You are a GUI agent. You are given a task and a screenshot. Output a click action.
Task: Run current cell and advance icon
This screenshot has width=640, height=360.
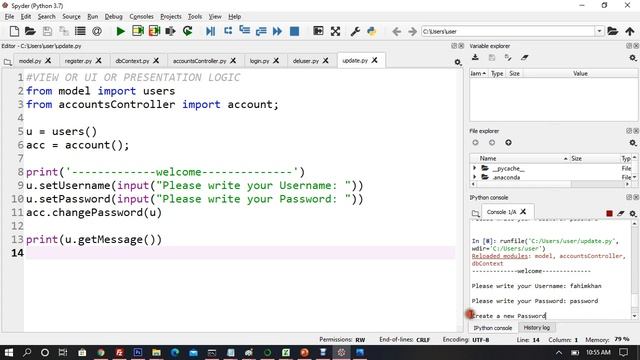click(x=154, y=31)
